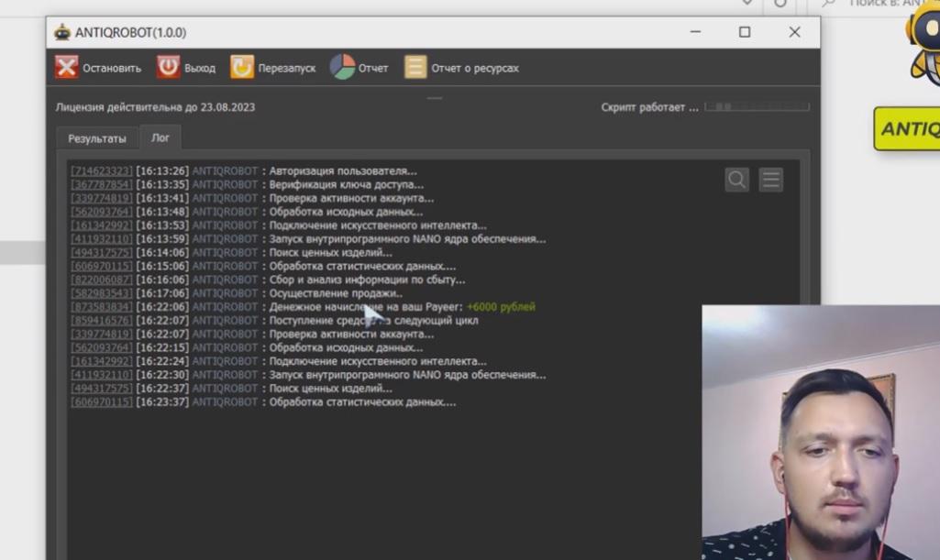This screenshot has height=560, width=940.
Task: Click the 16:13:59 'Запуск внутрипрограммного NANO ядра' message
Action: [408, 239]
